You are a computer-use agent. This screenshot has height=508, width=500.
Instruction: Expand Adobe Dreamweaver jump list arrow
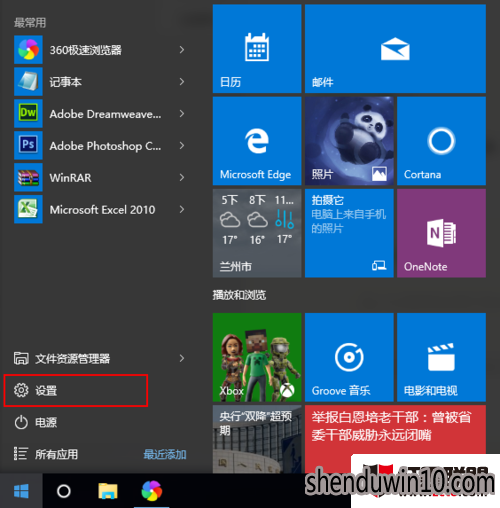tap(182, 114)
